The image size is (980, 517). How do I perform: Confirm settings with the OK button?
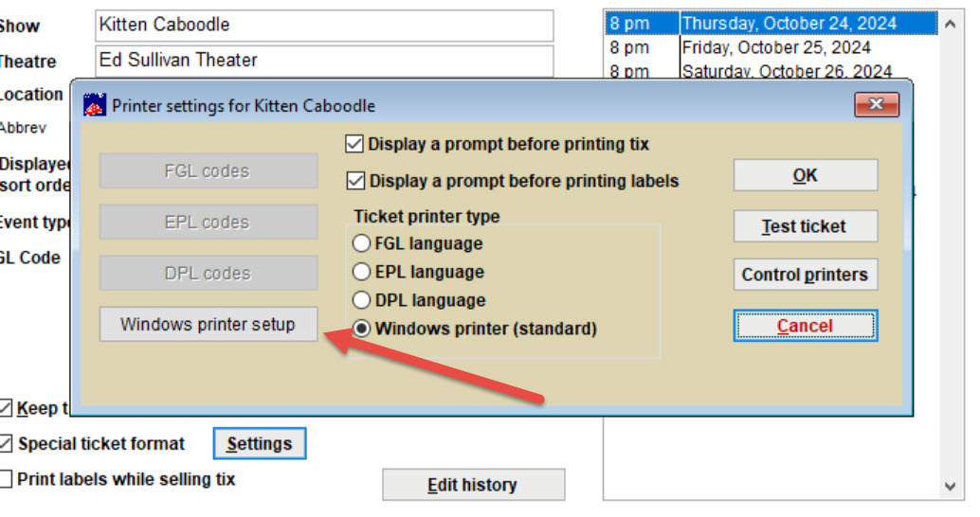805,175
